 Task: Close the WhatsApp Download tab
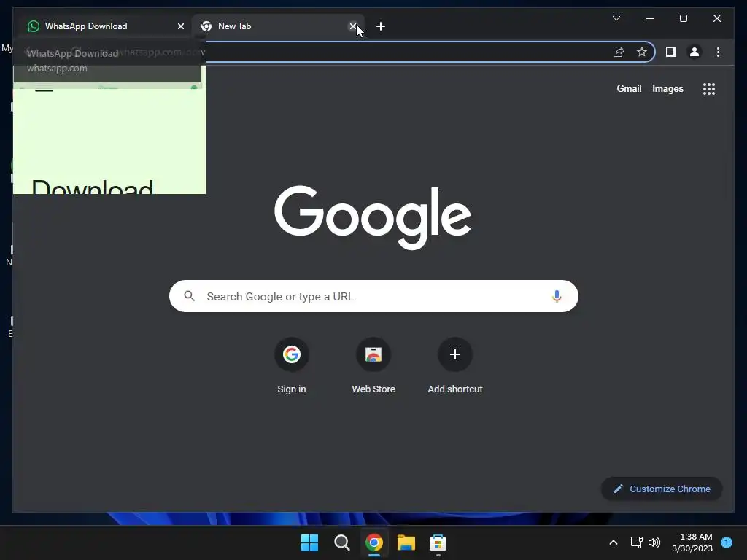click(x=181, y=26)
